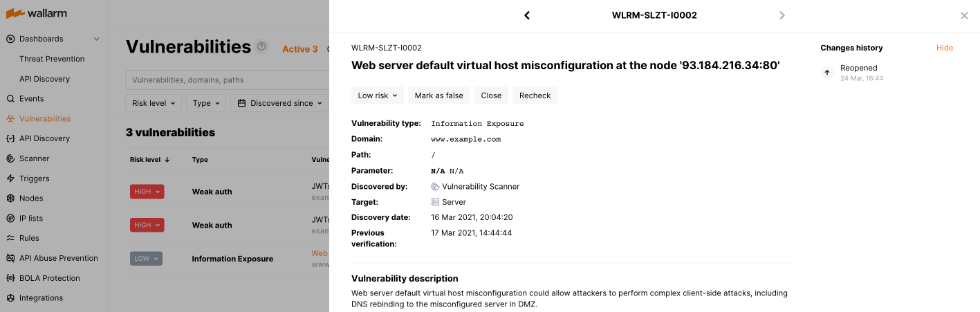Click the Scanner icon in the sidebar
Screen dimensions: 980x312
[x=10, y=158]
